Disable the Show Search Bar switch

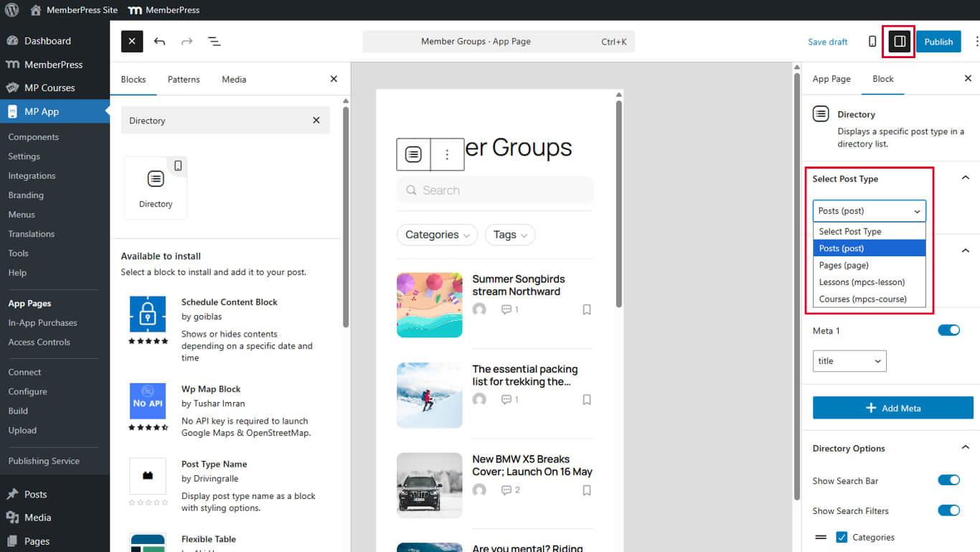click(948, 480)
